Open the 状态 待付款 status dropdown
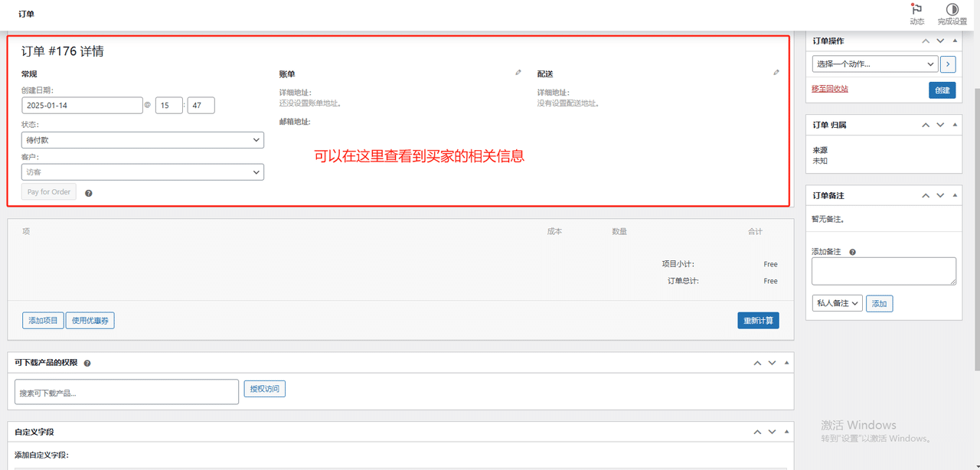 143,140
